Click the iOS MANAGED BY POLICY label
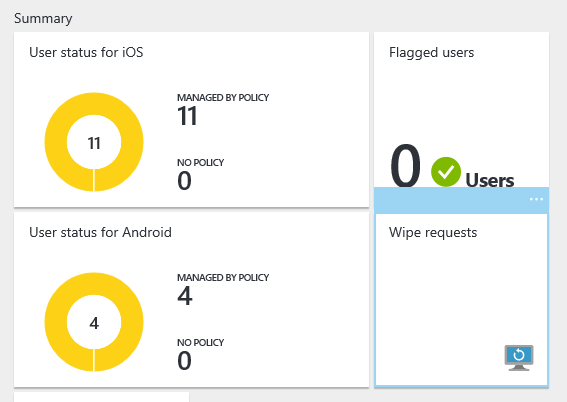 [223, 98]
